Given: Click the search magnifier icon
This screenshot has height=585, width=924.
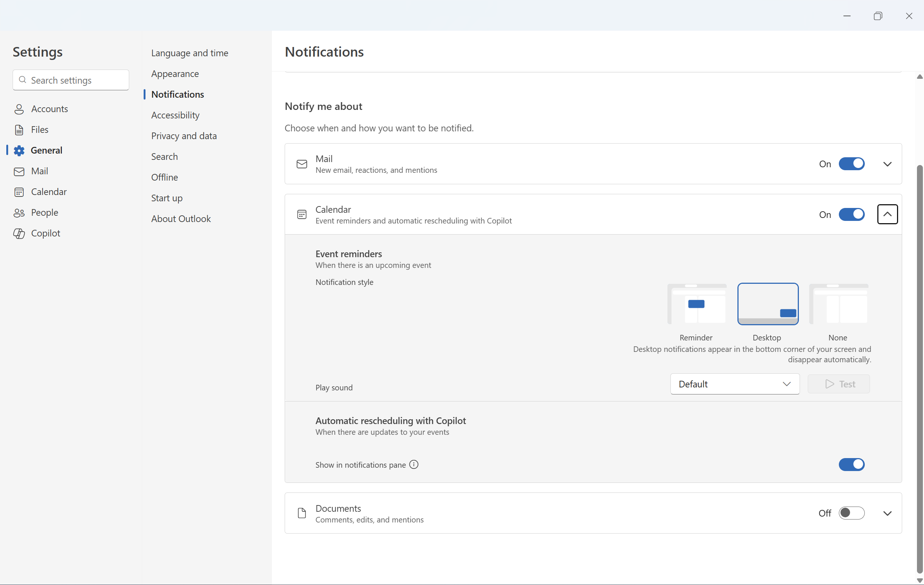Looking at the screenshot, I should coord(23,80).
